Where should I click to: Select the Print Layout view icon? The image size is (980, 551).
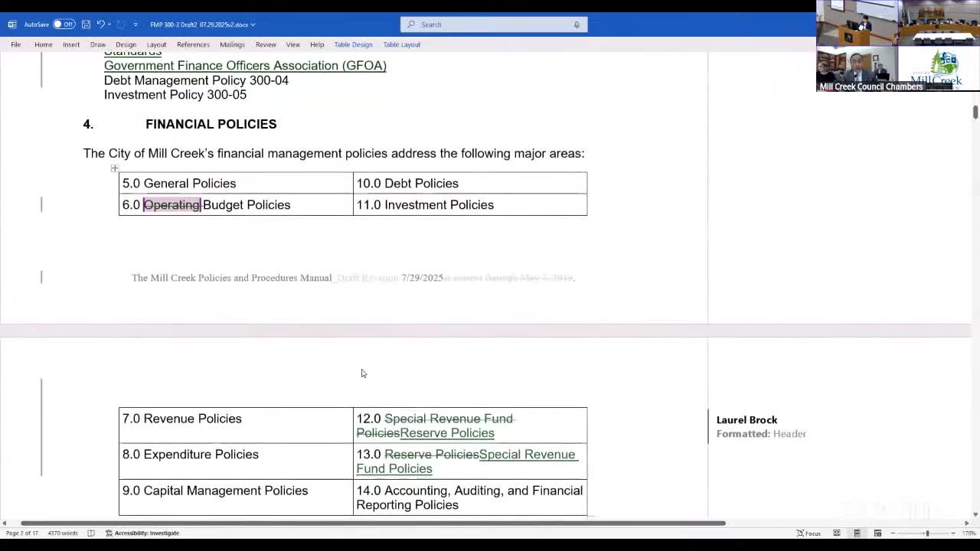(857, 533)
